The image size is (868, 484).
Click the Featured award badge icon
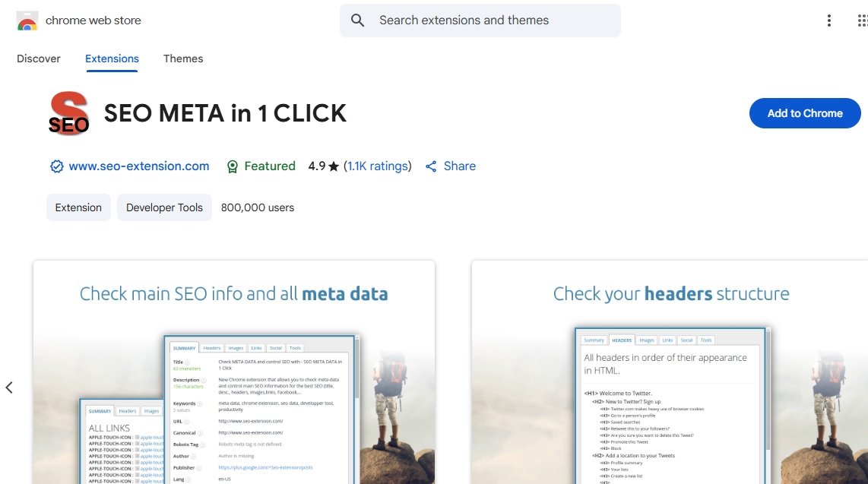click(233, 166)
